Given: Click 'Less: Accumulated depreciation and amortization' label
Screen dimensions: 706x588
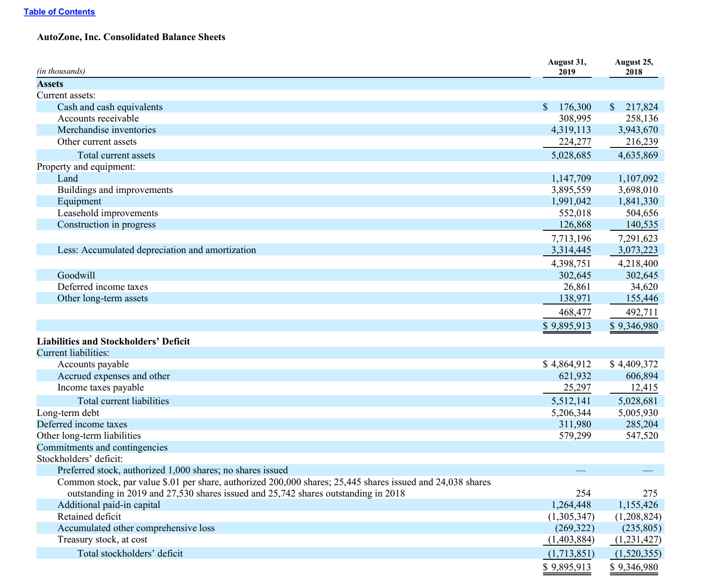Looking at the screenshot, I should click(x=157, y=250).
